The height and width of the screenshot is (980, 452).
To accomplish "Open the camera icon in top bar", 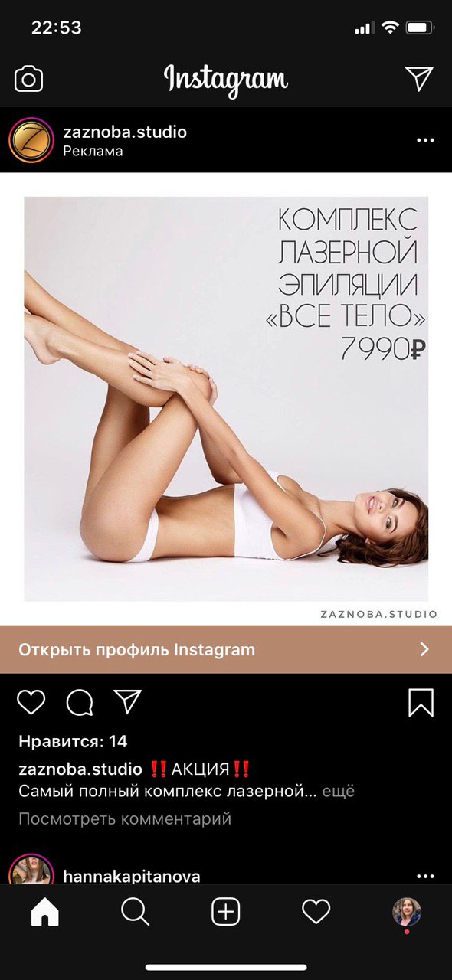I will (29, 79).
